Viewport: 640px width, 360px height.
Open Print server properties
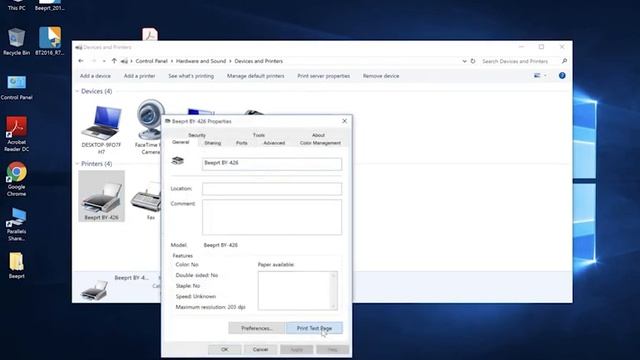click(x=324, y=76)
